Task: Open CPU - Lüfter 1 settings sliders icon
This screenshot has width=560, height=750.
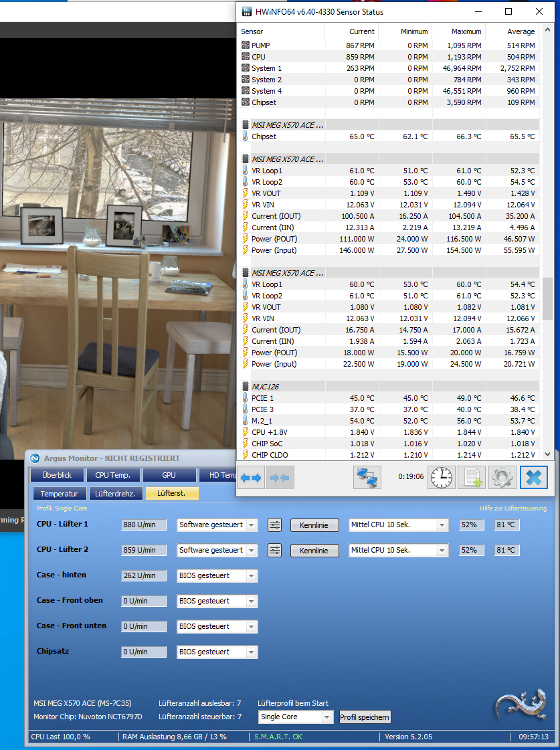Action: coord(274,525)
